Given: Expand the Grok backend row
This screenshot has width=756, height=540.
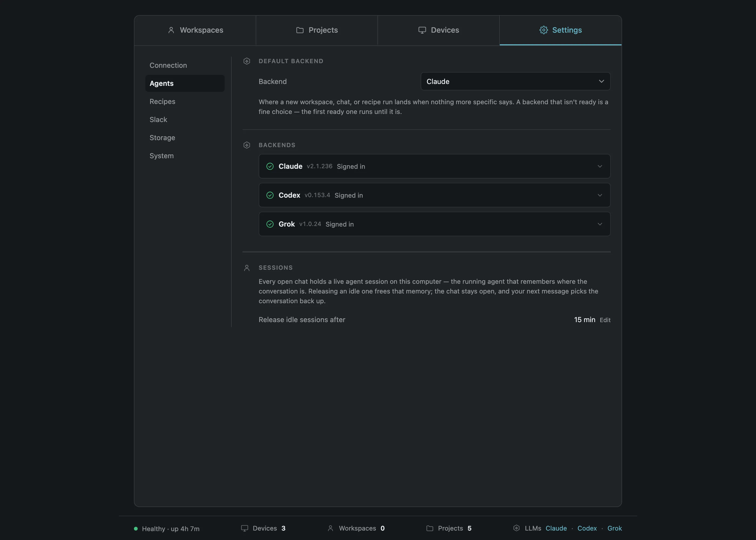Looking at the screenshot, I should pyautogui.click(x=434, y=224).
